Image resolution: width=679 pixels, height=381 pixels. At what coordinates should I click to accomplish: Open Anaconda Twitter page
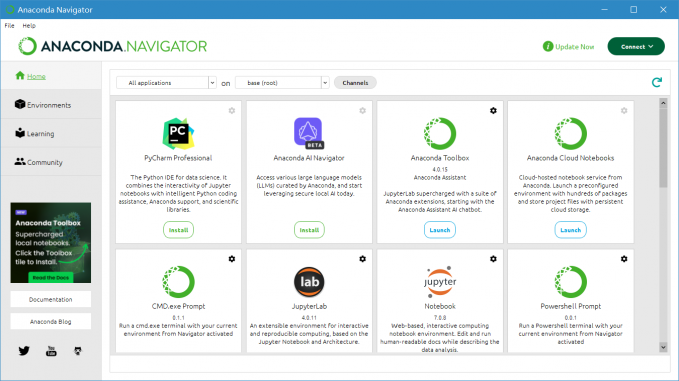click(x=24, y=351)
